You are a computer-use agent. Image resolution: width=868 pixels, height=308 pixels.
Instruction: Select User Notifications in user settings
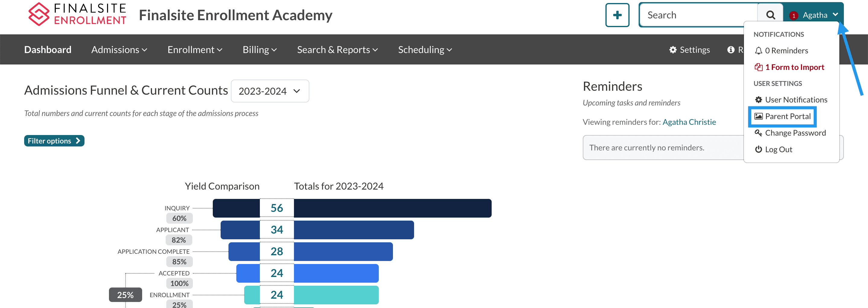pos(790,100)
